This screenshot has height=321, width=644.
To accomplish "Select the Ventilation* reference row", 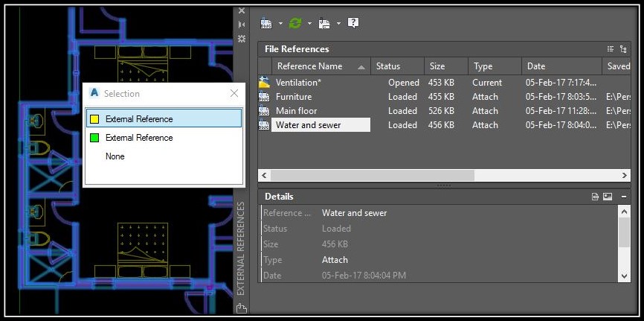I will tap(445, 83).
